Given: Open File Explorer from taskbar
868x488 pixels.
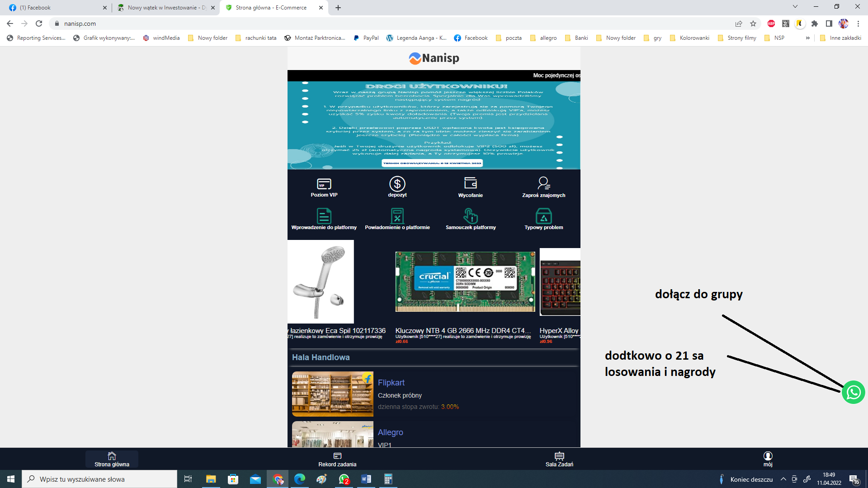Looking at the screenshot, I should click(211, 479).
